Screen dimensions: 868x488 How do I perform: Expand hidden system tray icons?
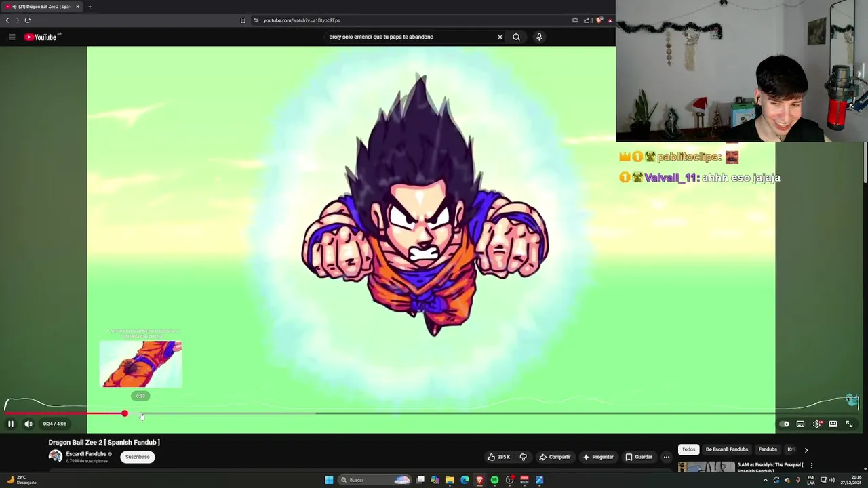click(x=766, y=480)
